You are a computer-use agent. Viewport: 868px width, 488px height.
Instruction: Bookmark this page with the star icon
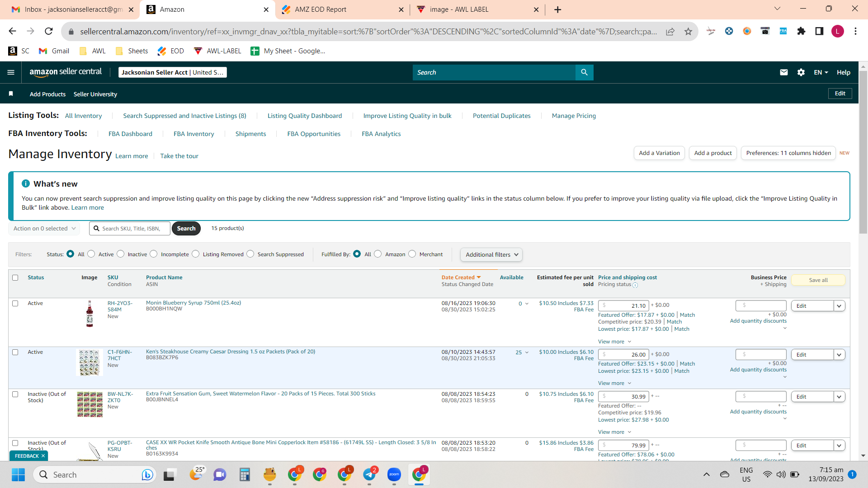[x=688, y=31]
